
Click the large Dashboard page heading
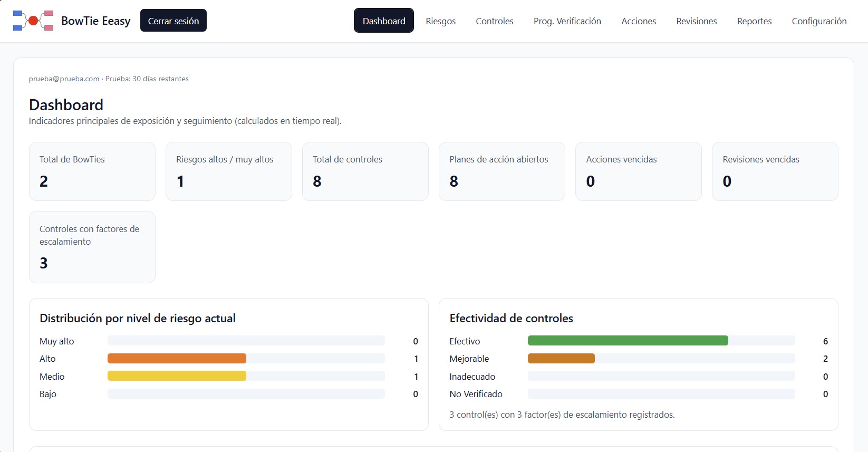(x=66, y=104)
